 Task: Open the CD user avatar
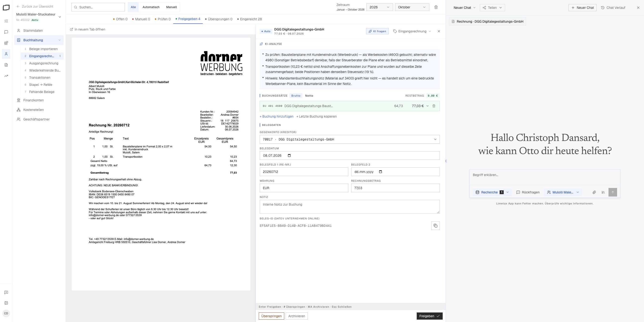[x=6, y=313]
